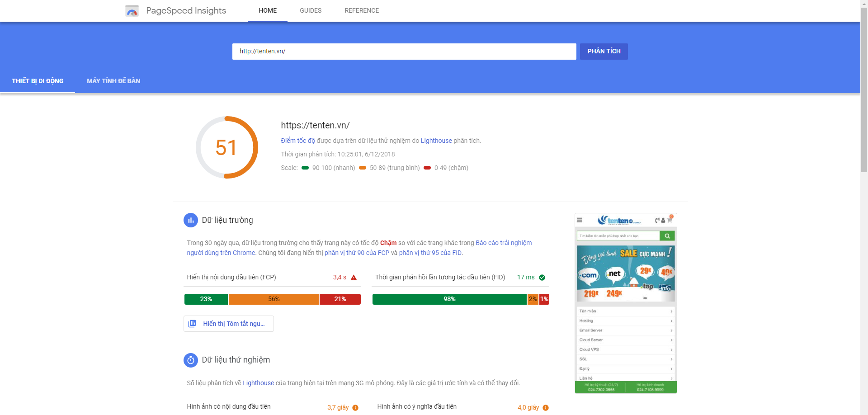Screen dimensions: 868x415
Task: Open the phân vị thứ 95 của FID link
Action: [430, 253]
